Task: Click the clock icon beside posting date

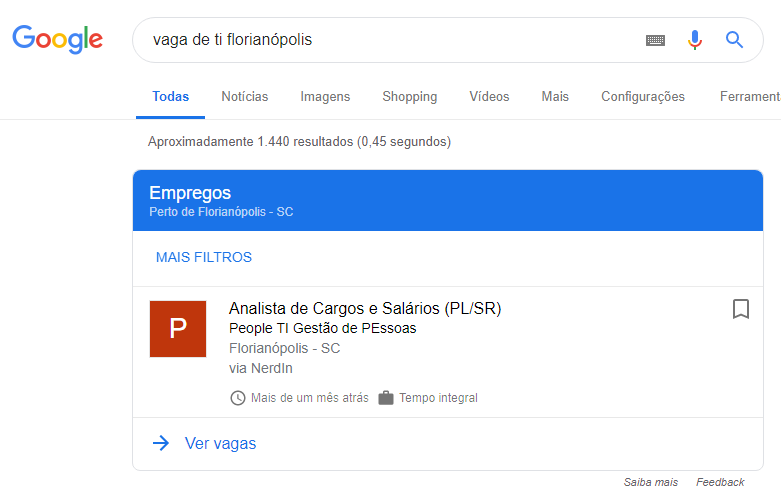Action: (x=238, y=398)
